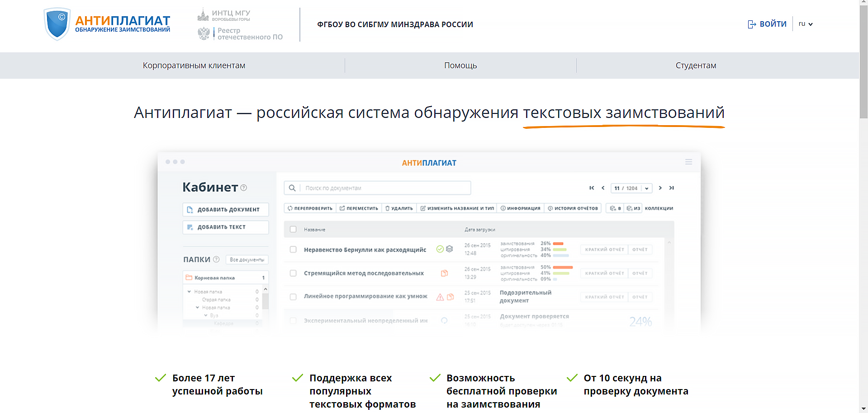Viewport: 868px width, 413px height.
Task: Open the Студентам menu item
Action: (x=696, y=66)
